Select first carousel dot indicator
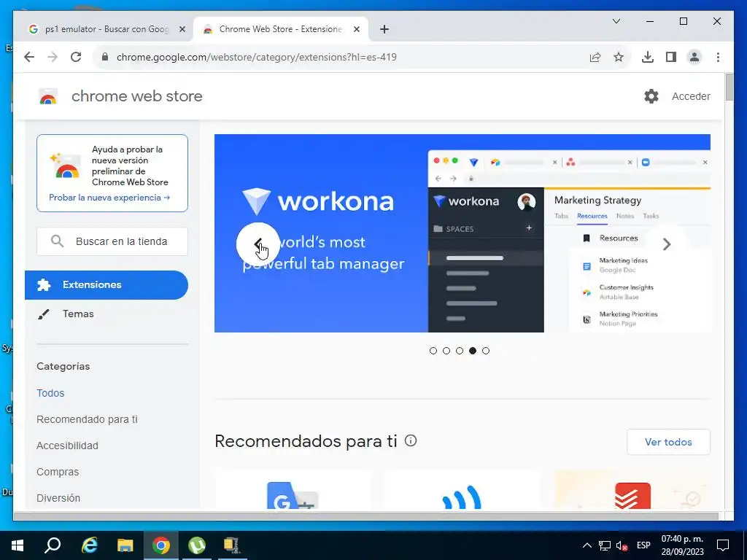The height and width of the screenshot is (560, 747). [x=433, y=351]
